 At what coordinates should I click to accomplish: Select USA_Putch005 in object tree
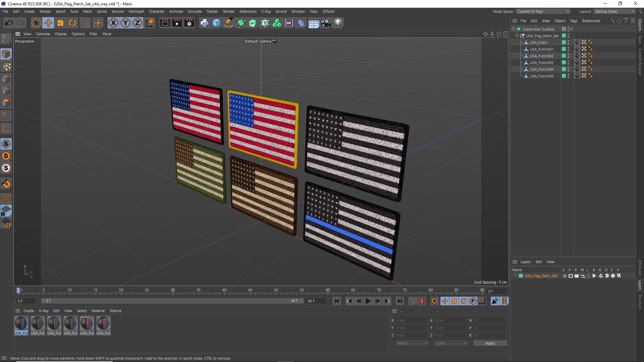click(541, 76)
